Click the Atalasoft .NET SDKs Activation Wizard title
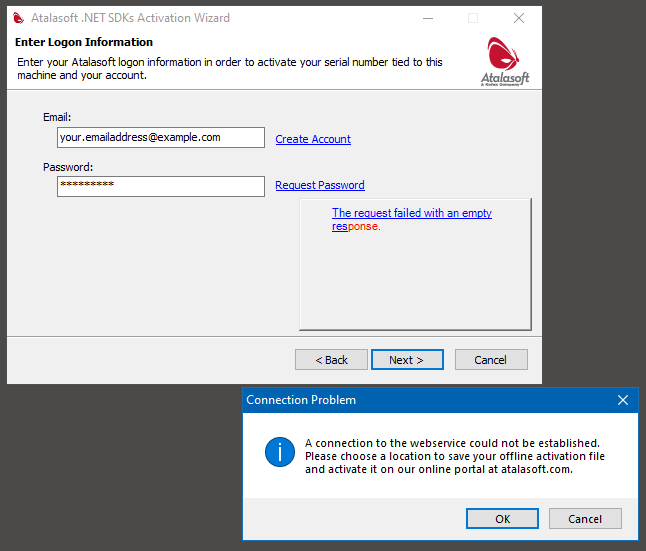Image resolution: width=646 pixels, height=551 pixels. point(130,18)
